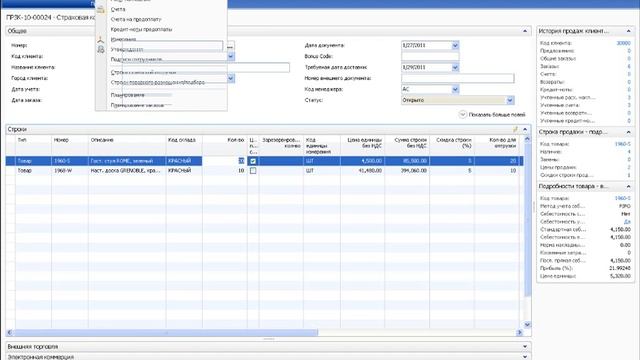Click the 41,400.00 unit price cell
This screenshot has width=640, height=360.
[x=362, y=171]
